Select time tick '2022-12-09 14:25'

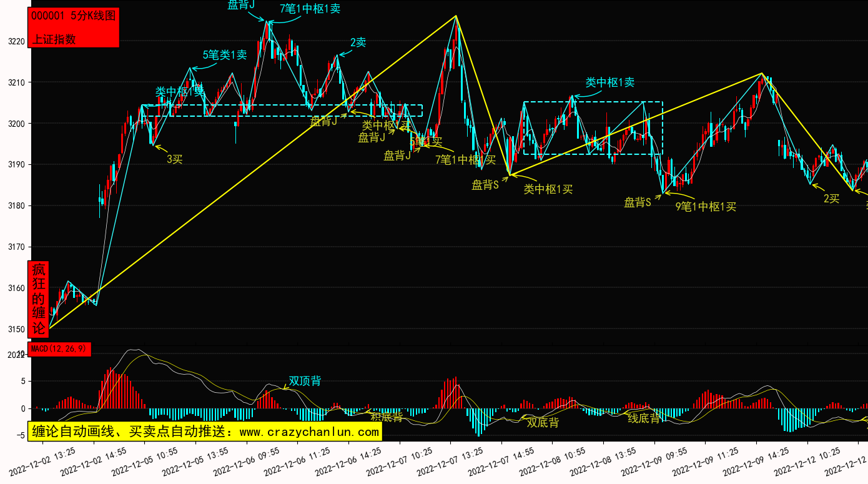[x=756, y=461]
